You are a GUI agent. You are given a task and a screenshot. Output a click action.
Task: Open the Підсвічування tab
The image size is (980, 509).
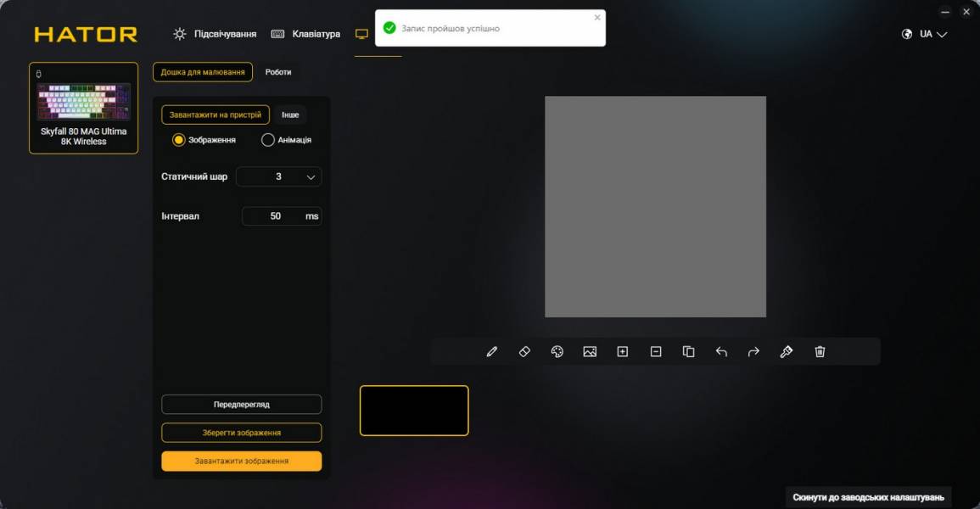tap(215, 34)
